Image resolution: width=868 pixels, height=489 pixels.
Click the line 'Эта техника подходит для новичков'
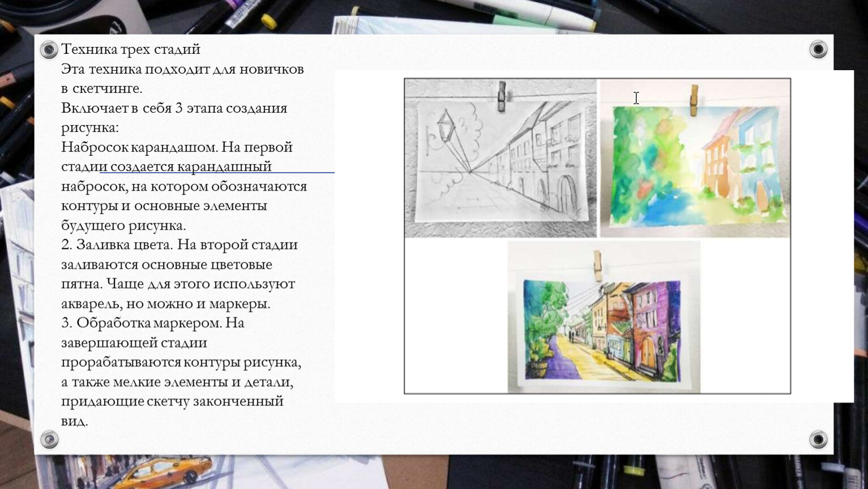pos(182,69)
